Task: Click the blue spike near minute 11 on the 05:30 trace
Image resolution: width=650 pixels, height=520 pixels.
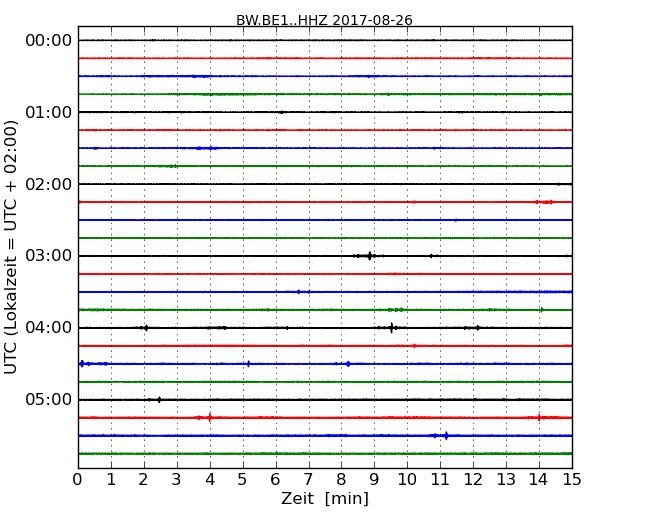Action: (x=446, y=435)
